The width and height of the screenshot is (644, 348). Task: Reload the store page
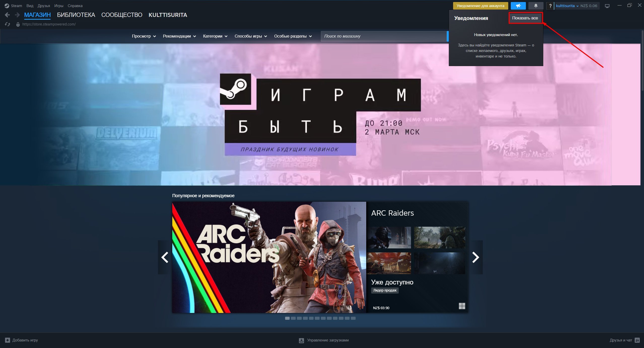click(x=7, y=24)
